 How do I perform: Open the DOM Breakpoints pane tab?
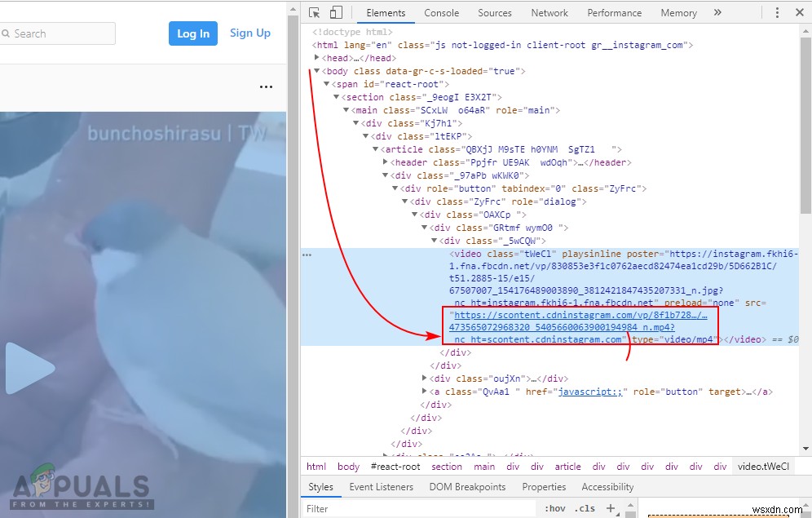(x=467, y=487)
